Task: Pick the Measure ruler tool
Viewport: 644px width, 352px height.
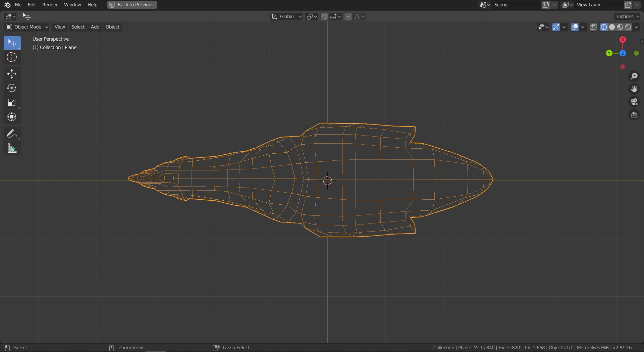Action: [x=12, y=148]
